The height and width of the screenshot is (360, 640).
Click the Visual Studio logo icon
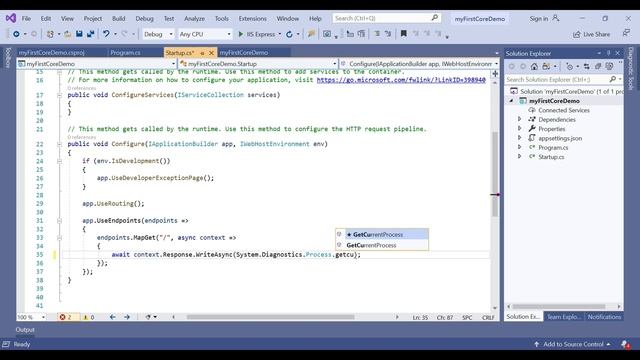(11, 18)
